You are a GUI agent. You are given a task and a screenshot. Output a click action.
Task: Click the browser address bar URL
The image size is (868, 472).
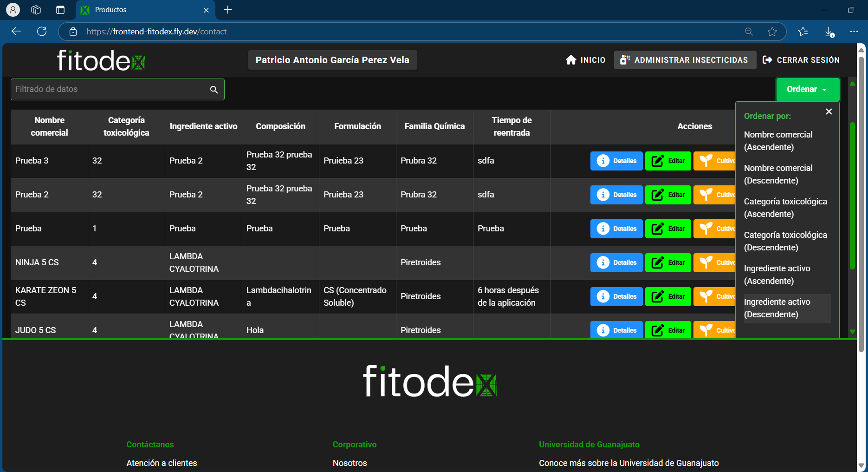pos(157,32)
